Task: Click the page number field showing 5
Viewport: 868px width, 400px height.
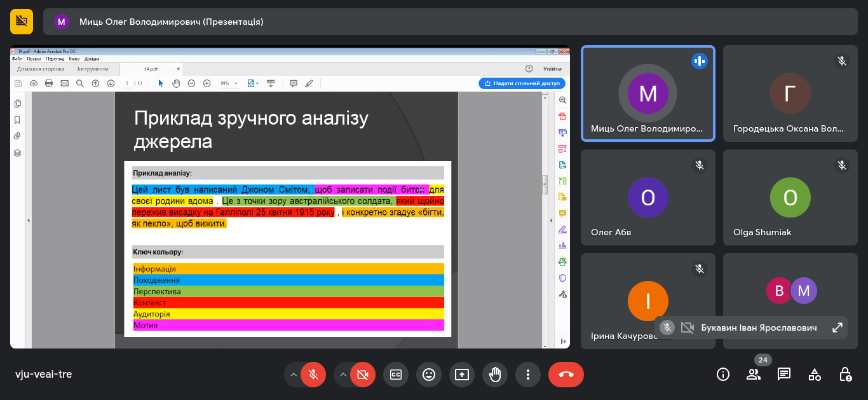Action: 127,83
